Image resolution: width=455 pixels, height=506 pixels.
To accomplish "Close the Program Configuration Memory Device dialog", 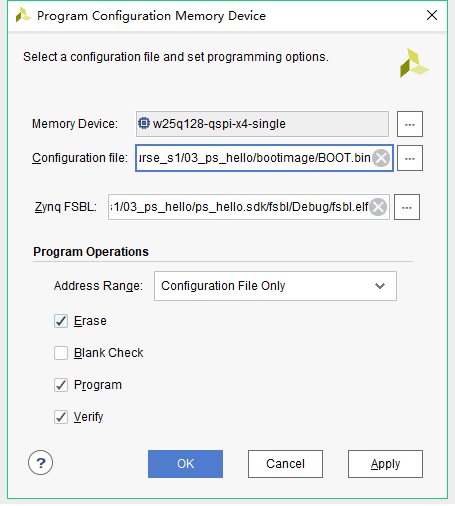I will point(432,15).
